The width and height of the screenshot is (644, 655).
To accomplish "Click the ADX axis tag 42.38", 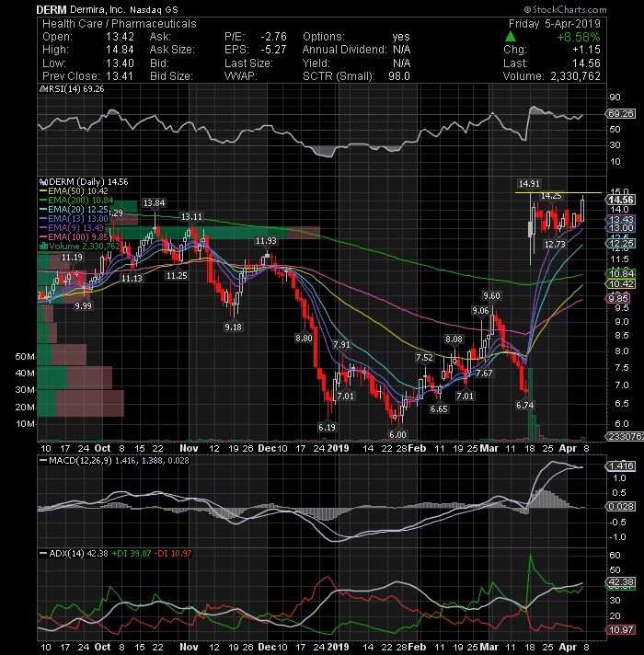I will click(x=621, y=582).
